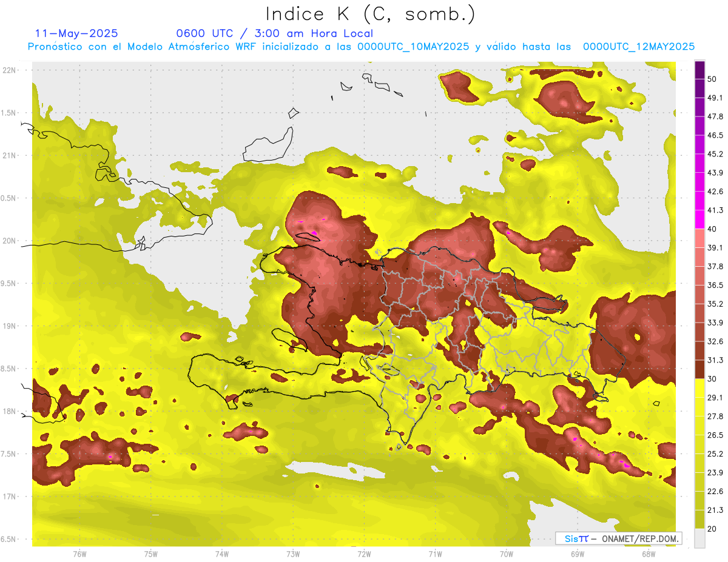Click the "6.5N" latitude tick label

8,539
